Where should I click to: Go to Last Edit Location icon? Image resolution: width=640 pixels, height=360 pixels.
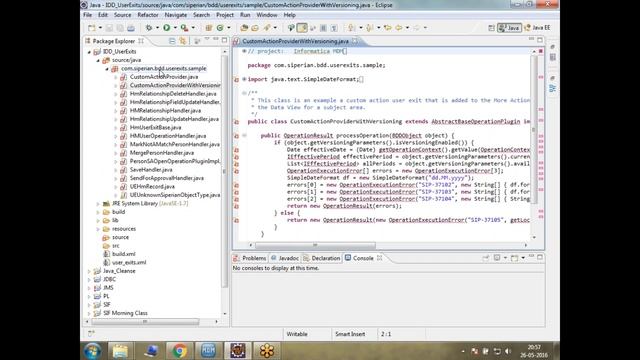(387, 28)
